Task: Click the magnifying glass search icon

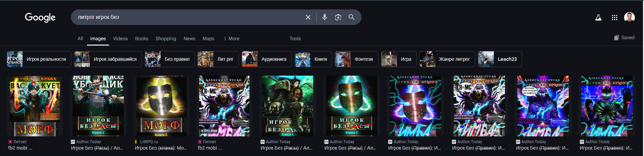Action: click(352, 17)
